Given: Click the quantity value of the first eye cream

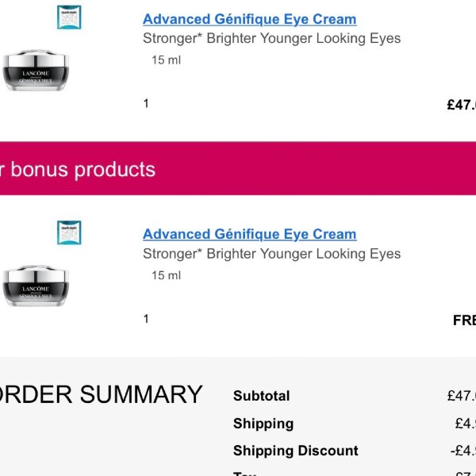Looking at the screenshot, I should coord(146,103).
